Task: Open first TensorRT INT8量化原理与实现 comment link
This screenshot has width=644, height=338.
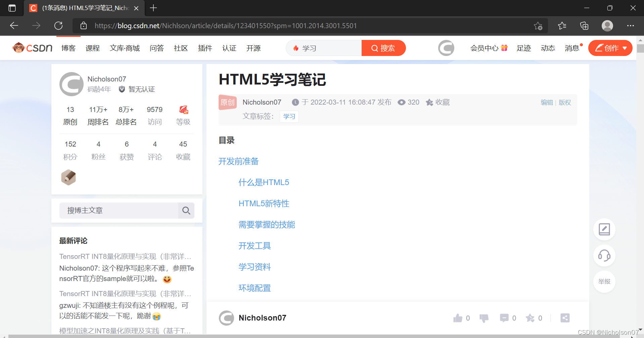Action: pos(125,257)
